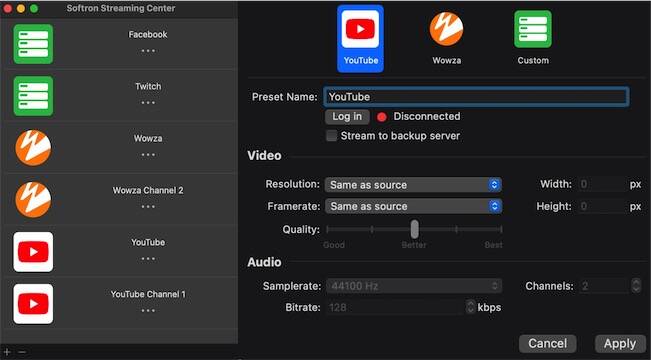Click the Quality slider handle
Image resolution: width=651 pixels, height=360 pixels.
414,229
